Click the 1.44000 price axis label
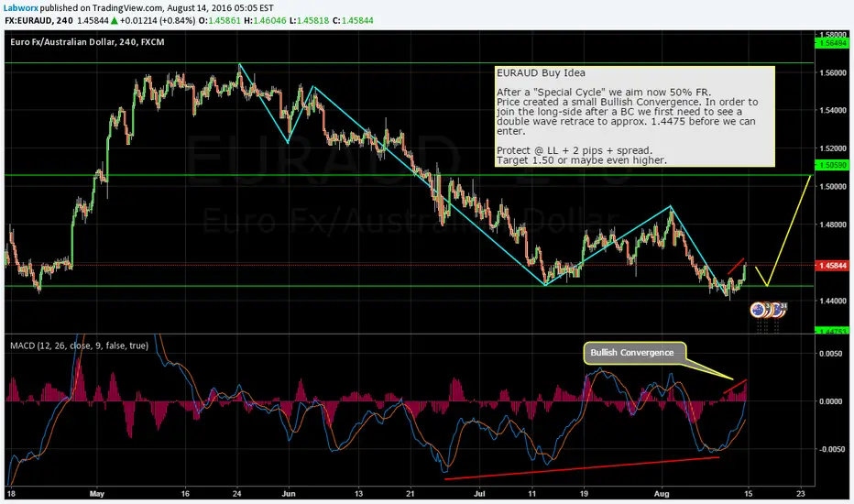 tap(833, 301)
